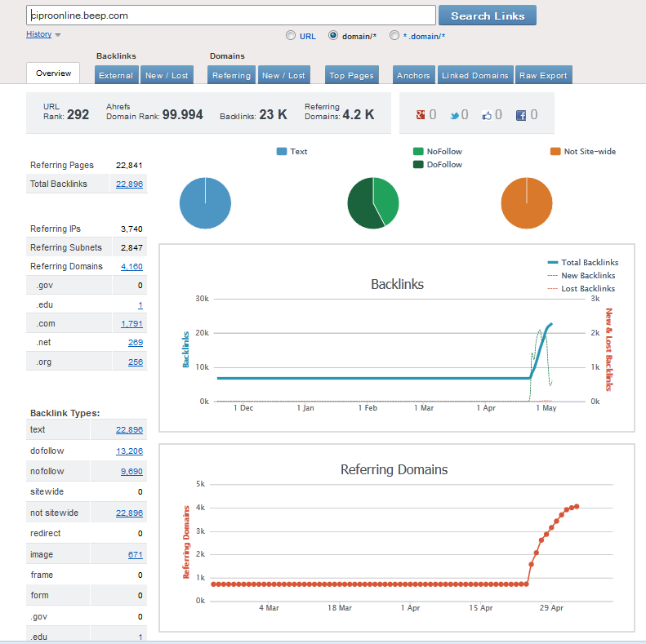Select the URL radio button
This screenshot has width=646, height=644.
pyautogui.click(x=291, y=35)
